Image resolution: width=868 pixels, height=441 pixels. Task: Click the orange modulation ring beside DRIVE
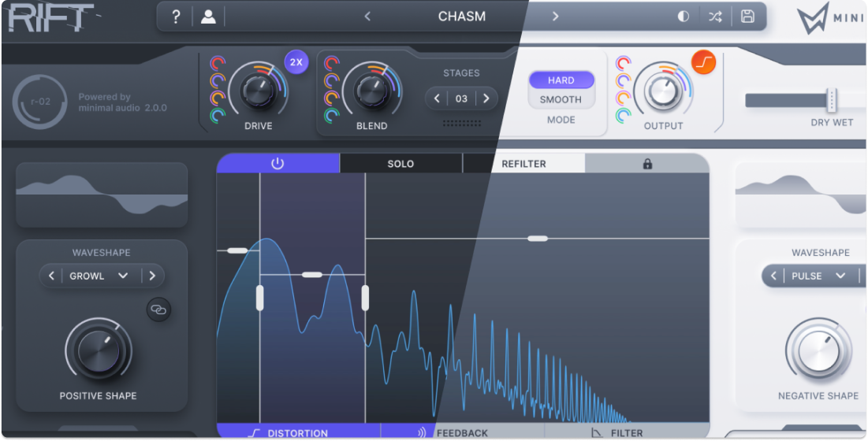(x=218, y=98)
